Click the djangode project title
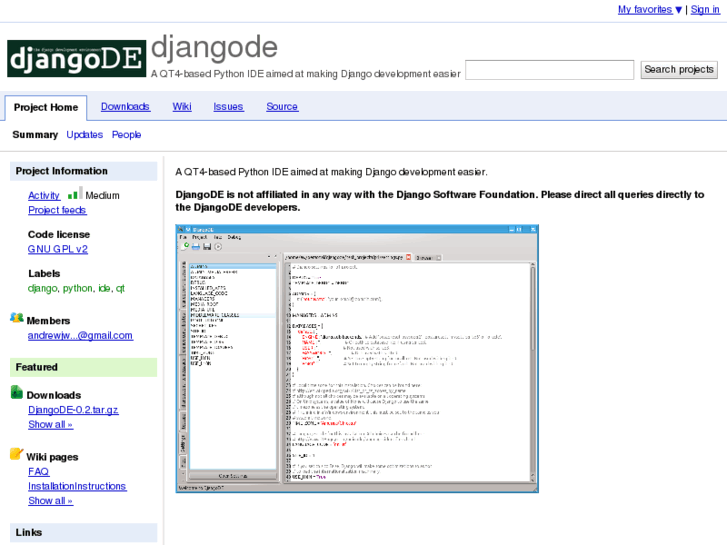 click(214, 47)
